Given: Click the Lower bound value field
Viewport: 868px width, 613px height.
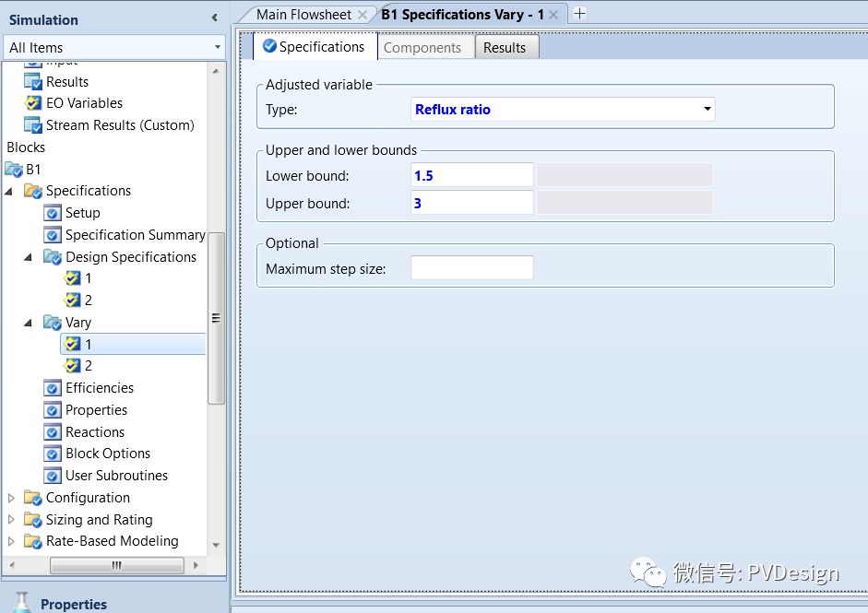Looking at the screenshot, I should (471, 175).
